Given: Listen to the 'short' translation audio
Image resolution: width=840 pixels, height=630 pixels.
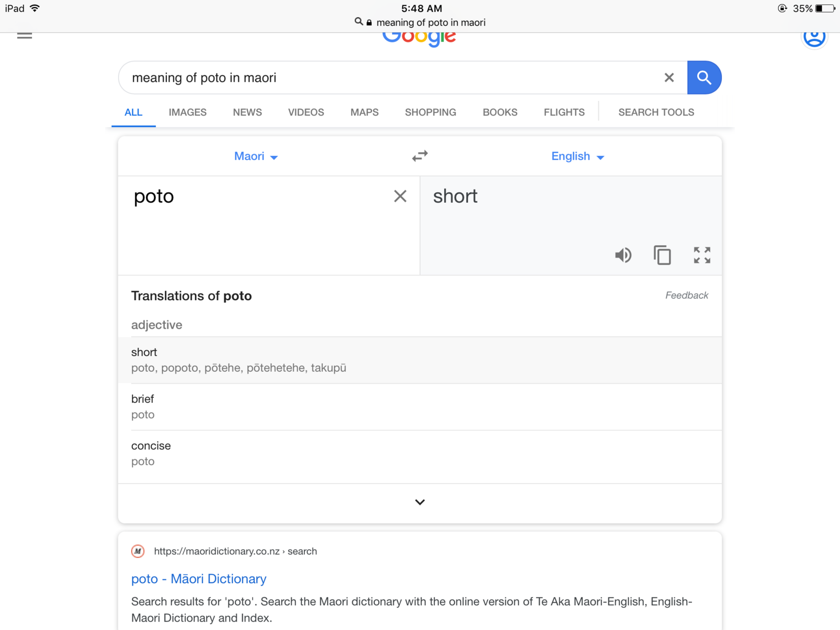Looking at the screenshot, I should [623, 255].
